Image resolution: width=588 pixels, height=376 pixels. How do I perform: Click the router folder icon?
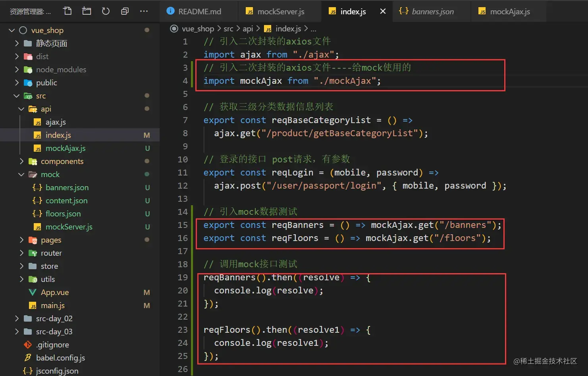pos(33,253)
